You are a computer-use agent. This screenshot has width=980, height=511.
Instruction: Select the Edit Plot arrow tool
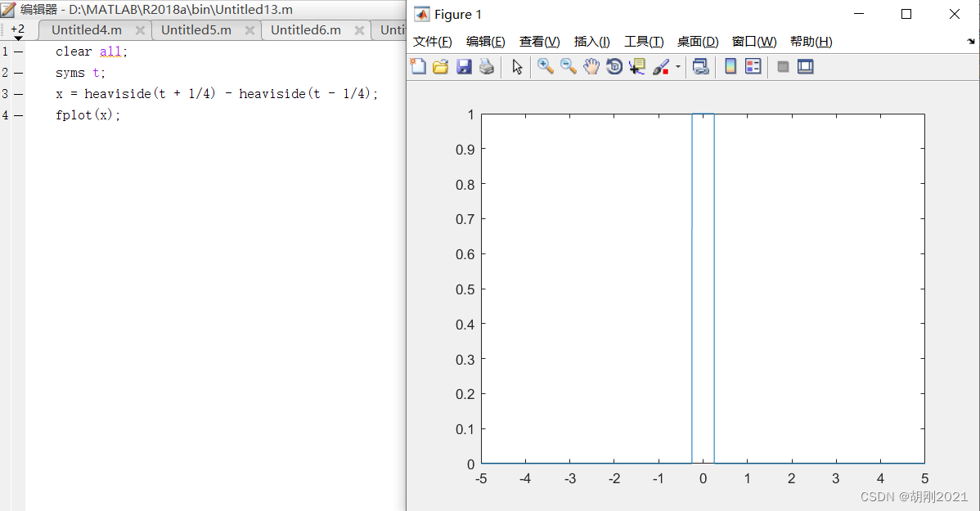coord(517,67)
